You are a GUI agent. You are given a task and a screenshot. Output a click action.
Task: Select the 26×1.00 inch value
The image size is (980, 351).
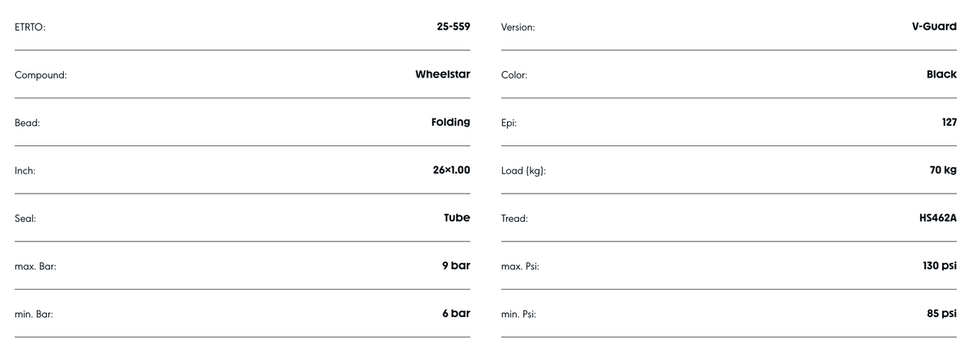pyautogui.click(x=451, y=170)
